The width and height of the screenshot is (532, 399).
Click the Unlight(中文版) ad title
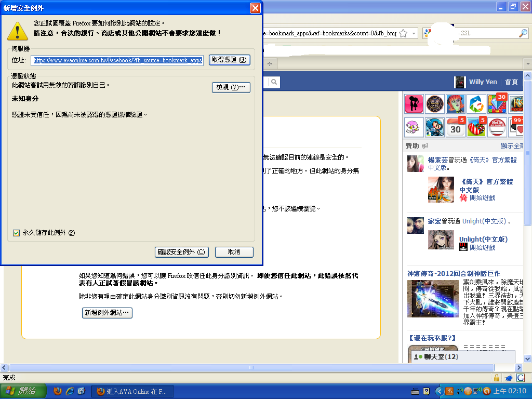click(483, 239)
